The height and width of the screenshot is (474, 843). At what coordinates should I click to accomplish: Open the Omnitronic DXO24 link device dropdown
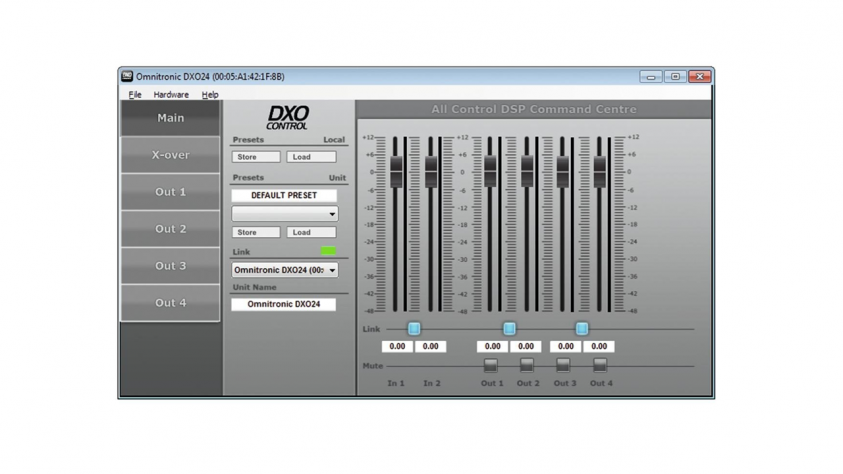[x=284, y=270]
